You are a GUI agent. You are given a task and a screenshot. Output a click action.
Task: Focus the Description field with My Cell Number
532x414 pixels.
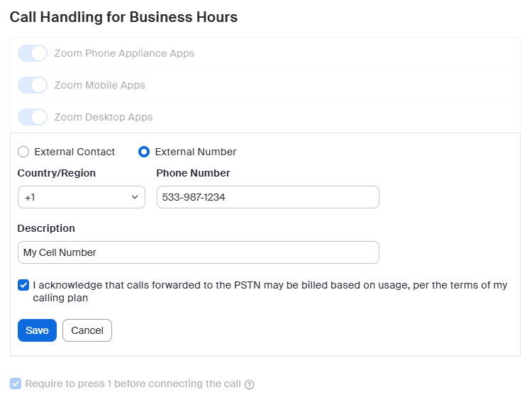[198, 252]
